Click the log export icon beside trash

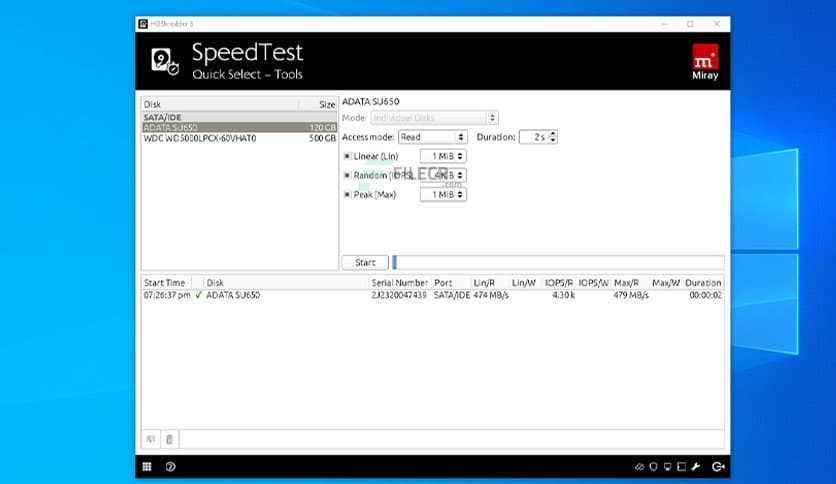[151, 439]
